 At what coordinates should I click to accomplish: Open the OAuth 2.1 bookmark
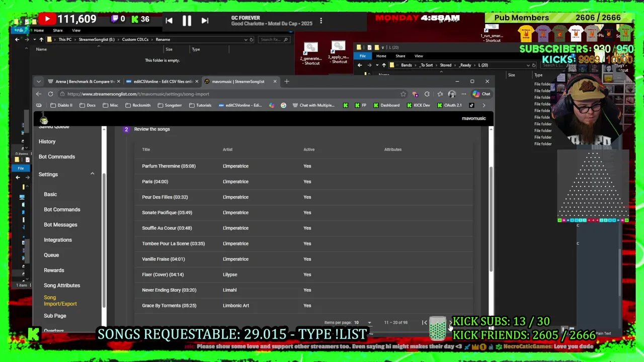449,106
